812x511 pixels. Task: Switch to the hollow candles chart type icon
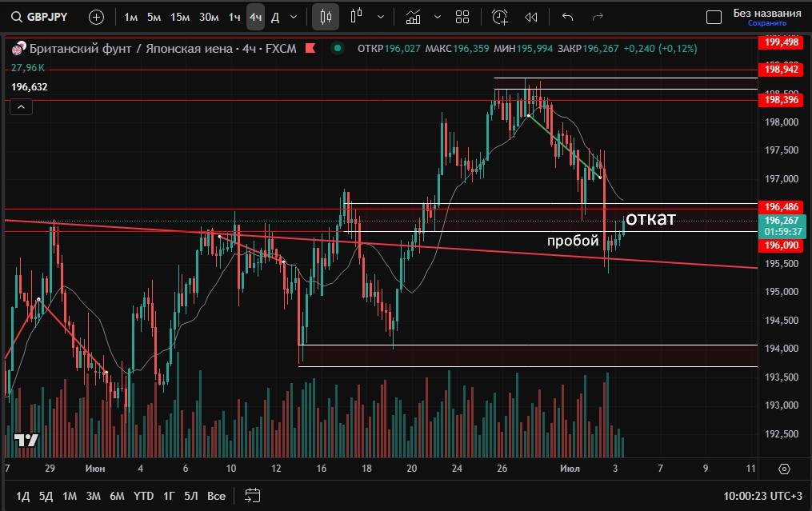click(356, 17)
